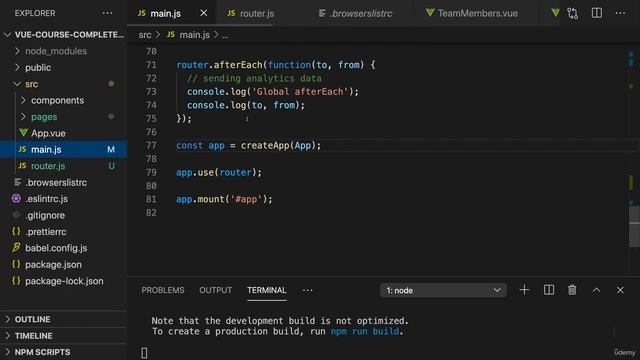
Task: Switch to the PROBLEMS panel tab
Action: click(163, 290)
